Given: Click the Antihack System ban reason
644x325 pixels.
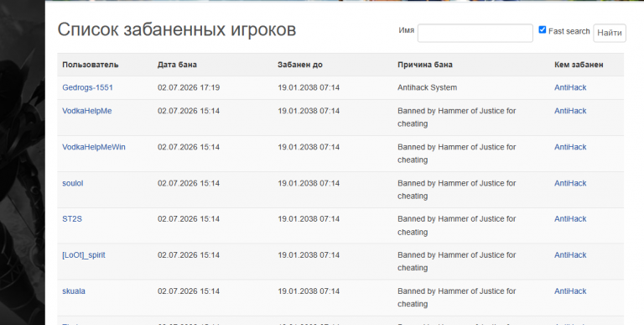Looking at the screenshot, I should (427, 87).
